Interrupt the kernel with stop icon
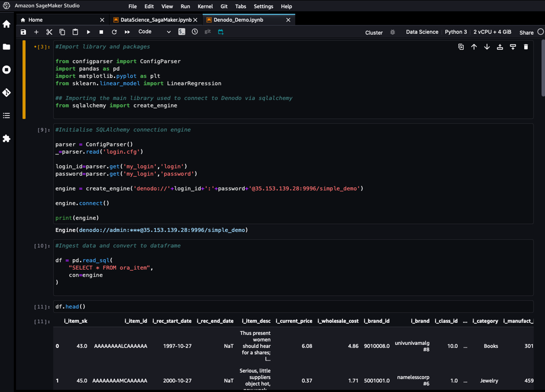545x392 pixels. point(101,32)
